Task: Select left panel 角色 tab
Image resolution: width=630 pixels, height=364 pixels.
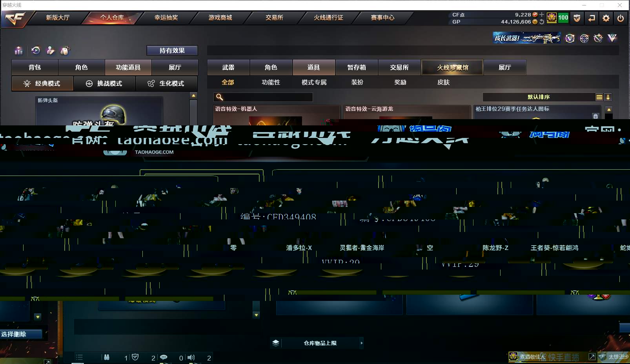Action: (82, 67)
